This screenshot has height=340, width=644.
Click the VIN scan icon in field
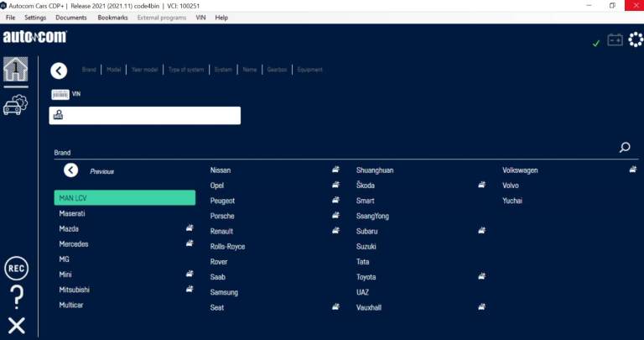[x=58, y=115]
